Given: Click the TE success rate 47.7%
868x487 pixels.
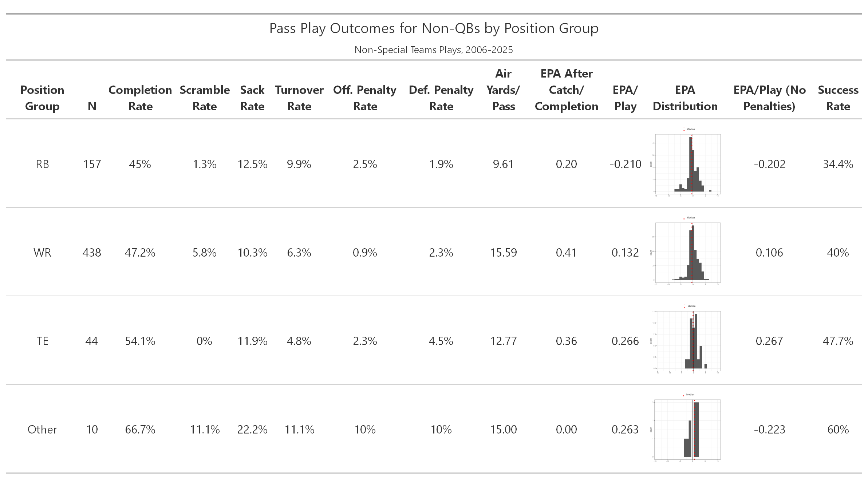Looking at the screenshot, I should point(838,341).
